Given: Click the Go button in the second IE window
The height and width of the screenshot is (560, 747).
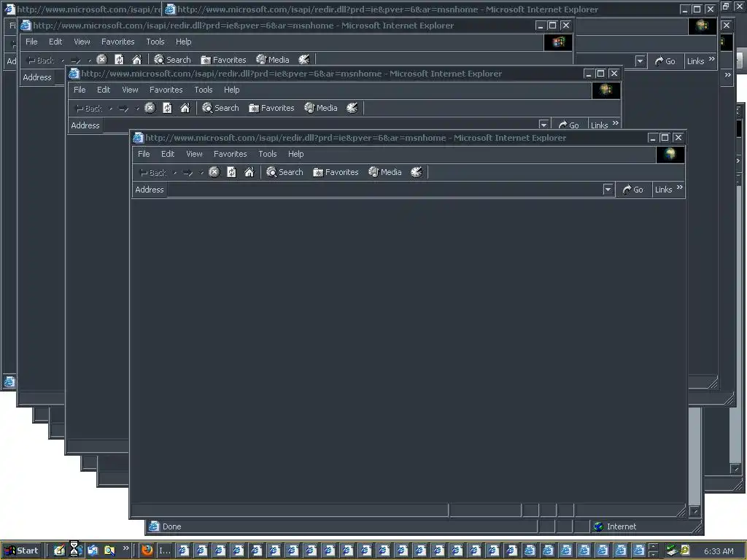Looking at the screenshot, I should [569, 125].
